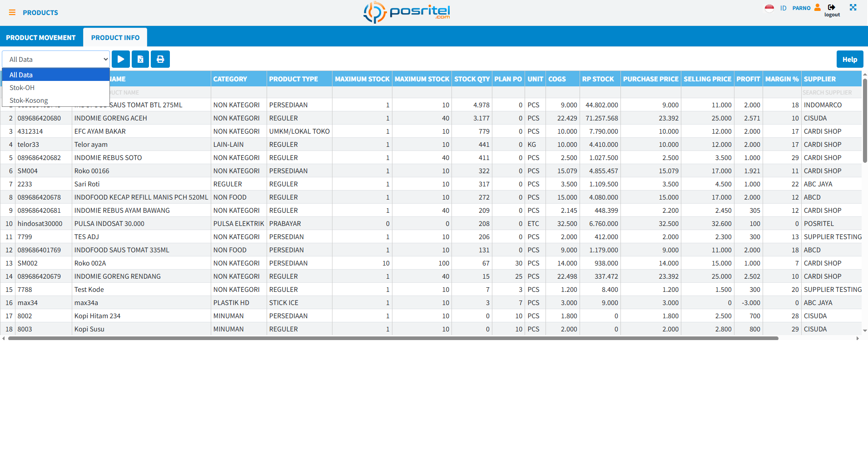The image size is (868, 451).
Task: Select the All Data option
Action: (56, 75)
